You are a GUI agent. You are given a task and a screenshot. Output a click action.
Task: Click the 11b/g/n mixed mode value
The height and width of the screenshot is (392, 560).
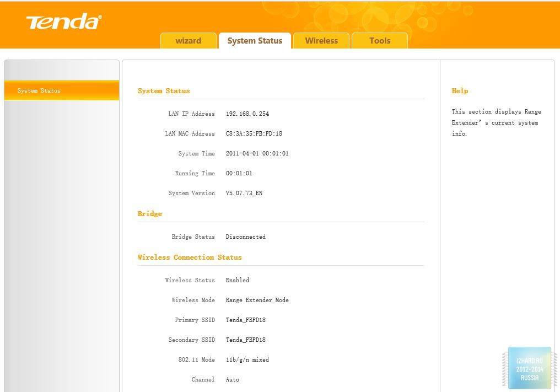[x=247, y=360]
